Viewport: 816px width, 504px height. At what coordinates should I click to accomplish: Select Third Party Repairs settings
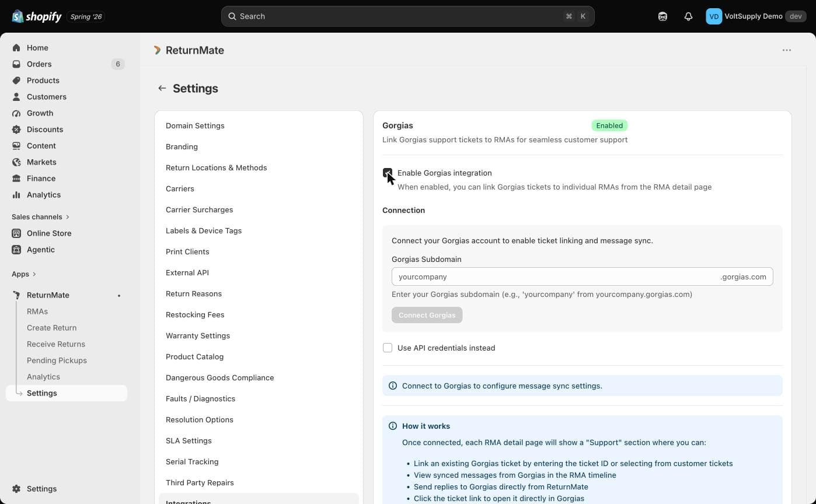(200, 482)
